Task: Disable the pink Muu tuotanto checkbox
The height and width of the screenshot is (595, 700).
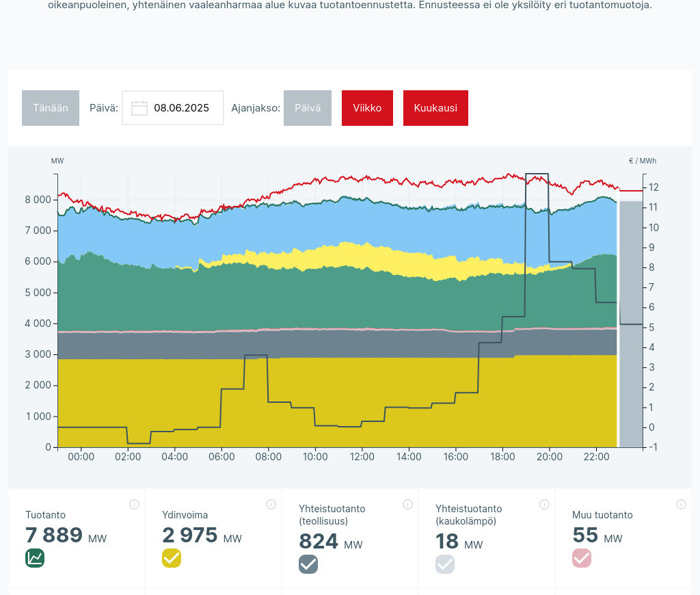Action: [582, 558]
